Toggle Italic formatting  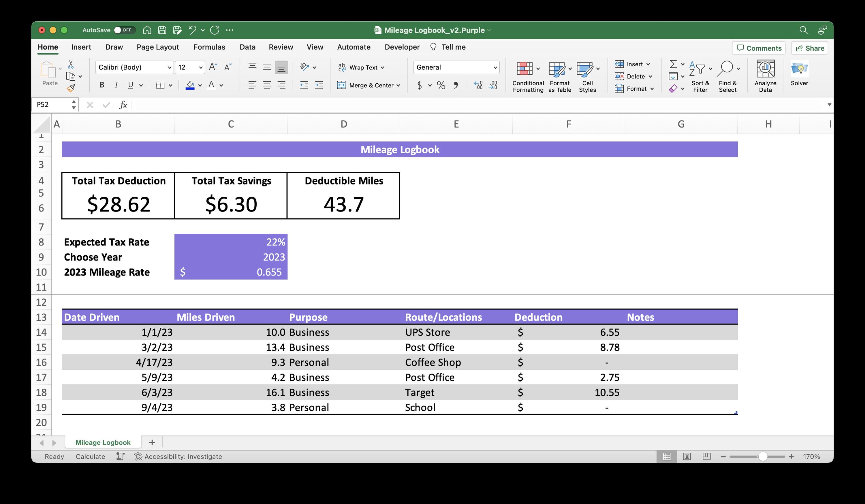pyautogui.click(x=116, y=85)
